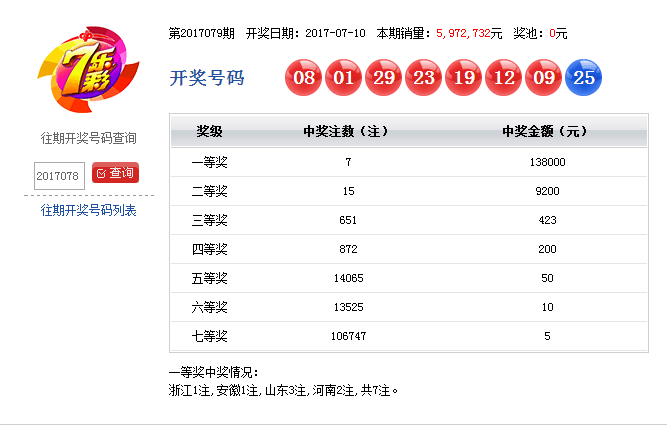Click the 138000 first prize amount
This screenshot has width=667, height=425.
[x=547, y=162]
